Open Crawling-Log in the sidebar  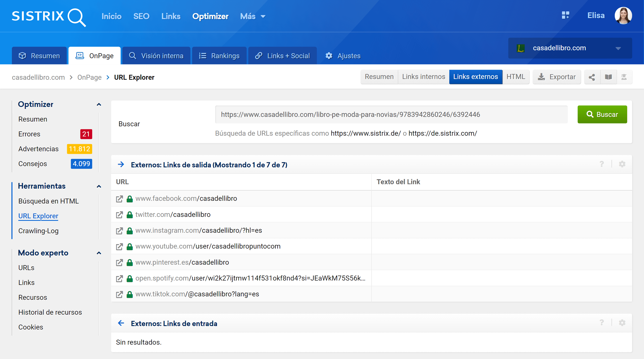coord(38,231)
